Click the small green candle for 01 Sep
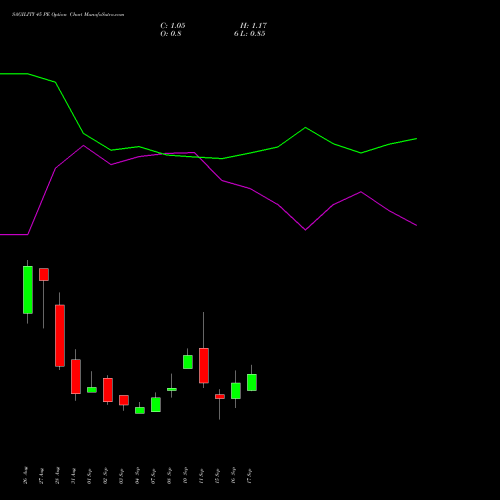The height and width of the screenshot is (500, 500). pyautogui.click(x=92, y=390)
